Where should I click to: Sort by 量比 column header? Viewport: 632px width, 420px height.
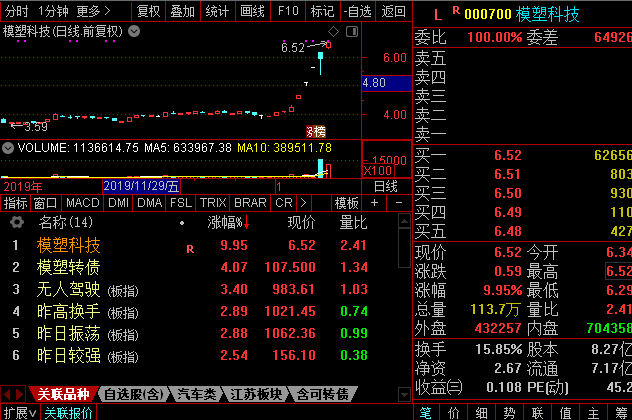353,222
